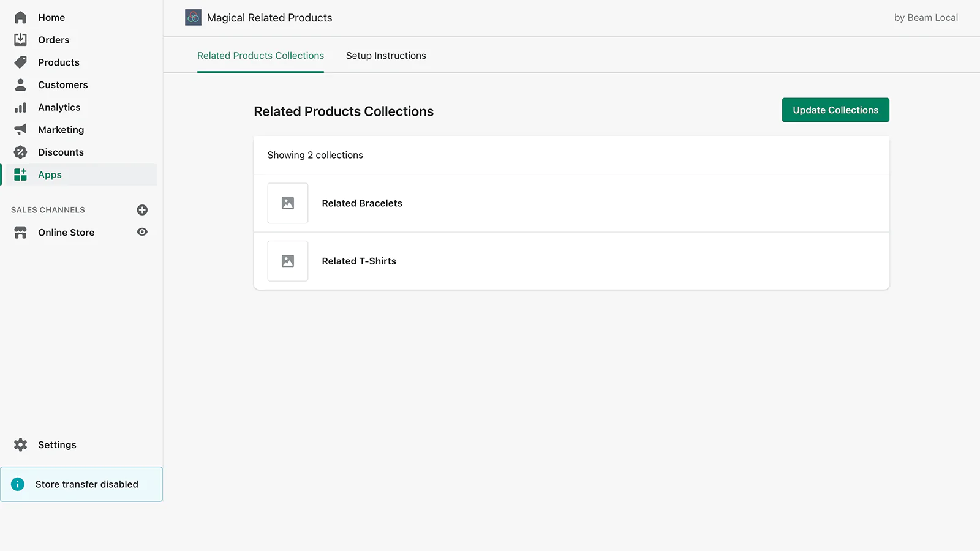Click the SALES CHANNELS heading
This screenshot has width=980, height=551.
[x=48, y=210]
